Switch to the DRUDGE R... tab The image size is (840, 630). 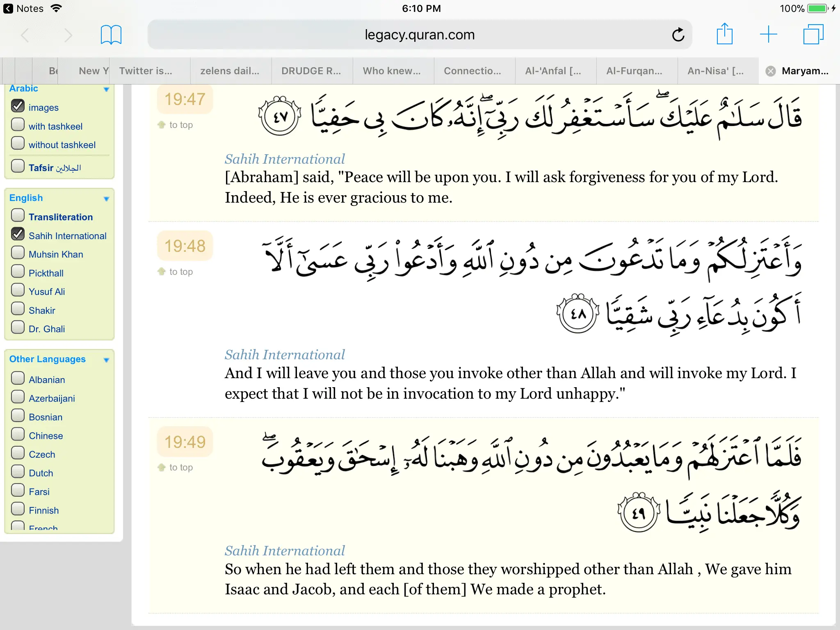coord(311,71)
